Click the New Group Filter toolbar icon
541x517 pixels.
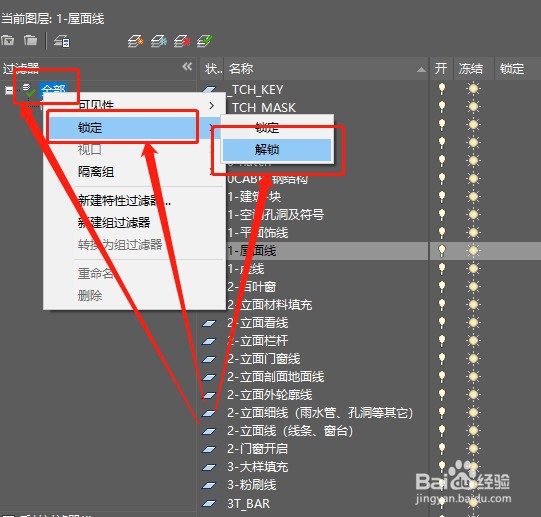coord(30,41)
